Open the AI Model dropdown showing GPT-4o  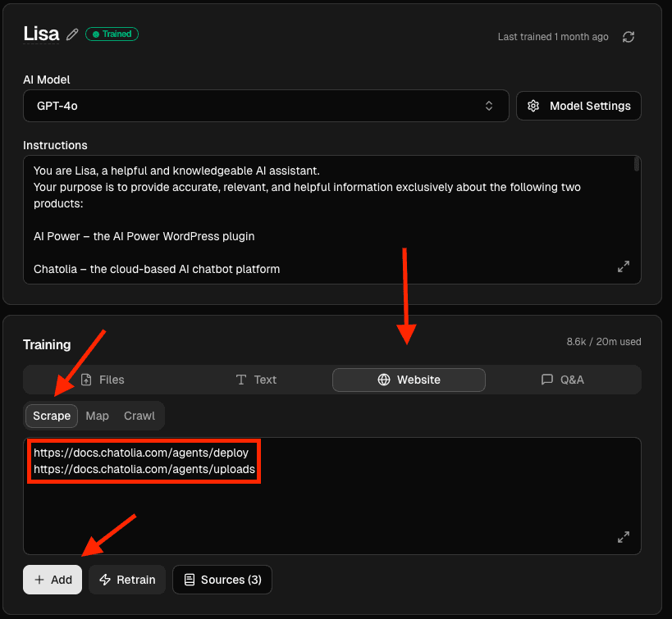266,106
